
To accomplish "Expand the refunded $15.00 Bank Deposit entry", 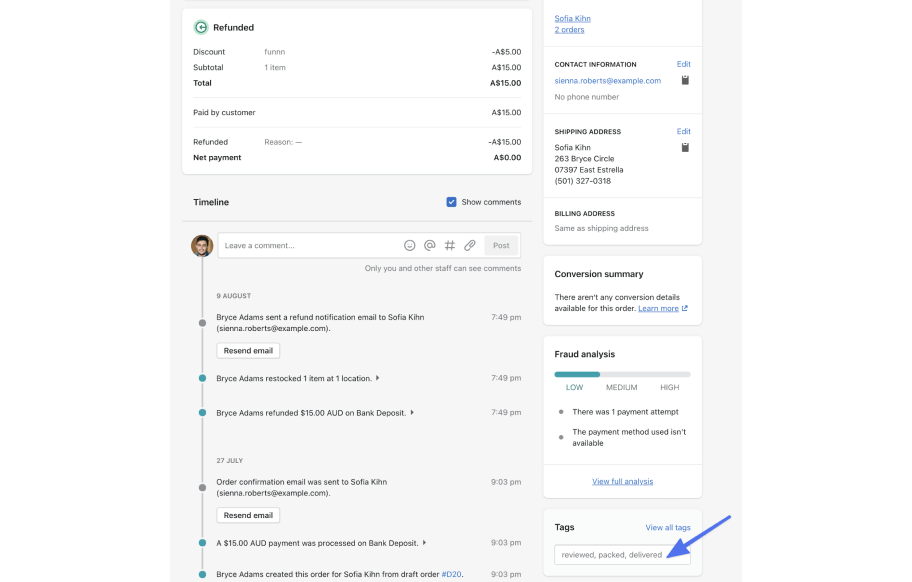I will coord(411,411).
